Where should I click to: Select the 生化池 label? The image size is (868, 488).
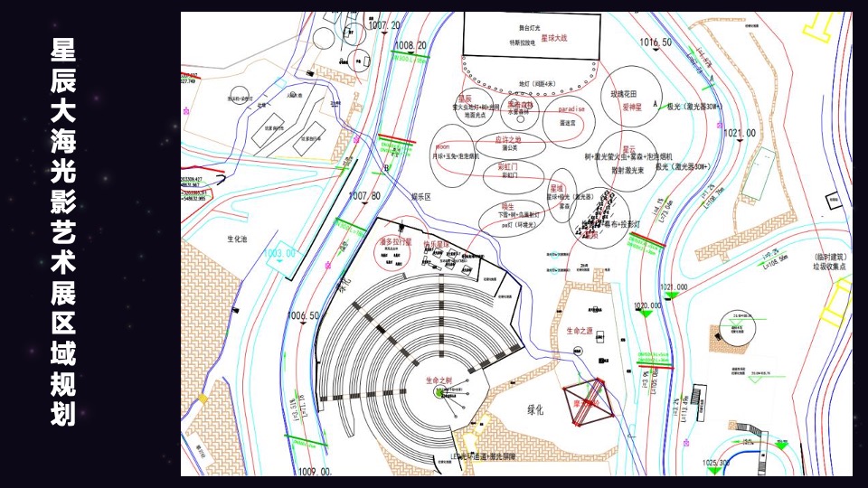237,239
